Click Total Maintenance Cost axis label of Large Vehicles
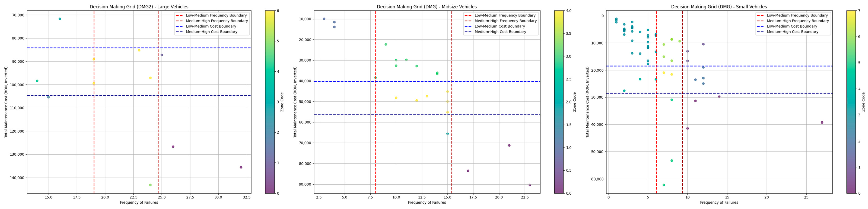The image size is (868, 209). [x=6, y=102]
